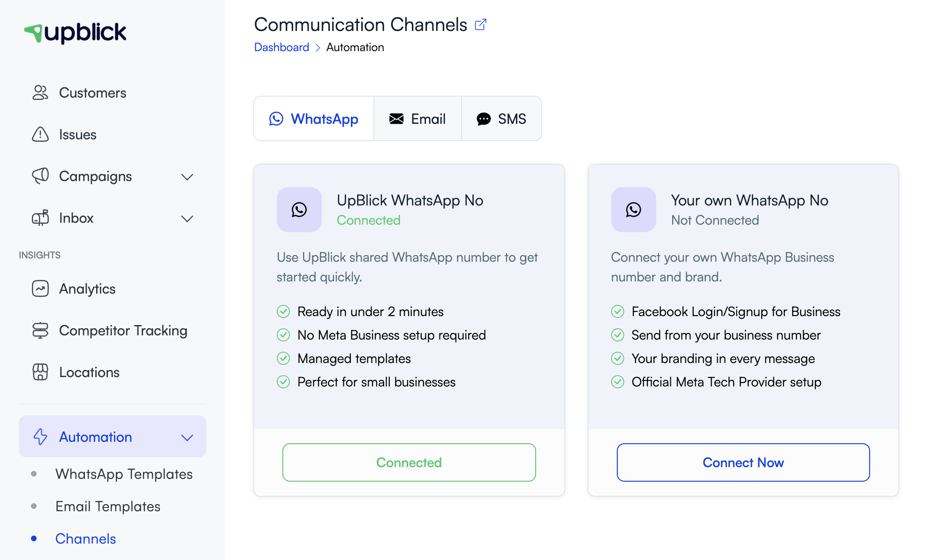Viewport: 925px width, 560px height.
Task: Click WhatsApp icon on UpBlick WhatsApp No card
Action: click(299, 210)
